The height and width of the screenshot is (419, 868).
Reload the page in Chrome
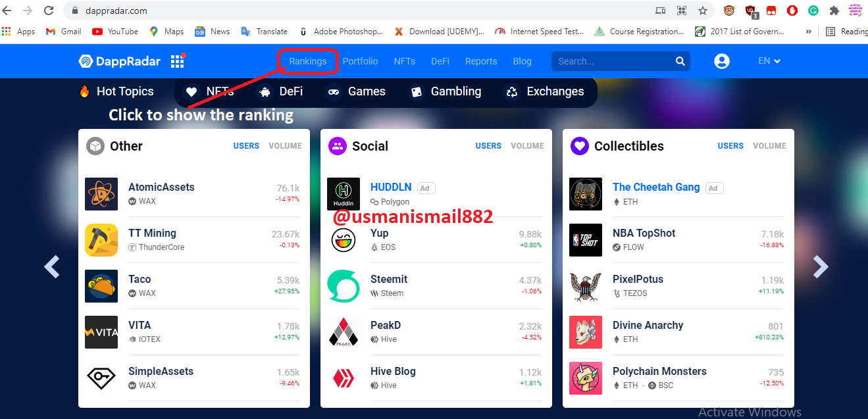point(49,11)
